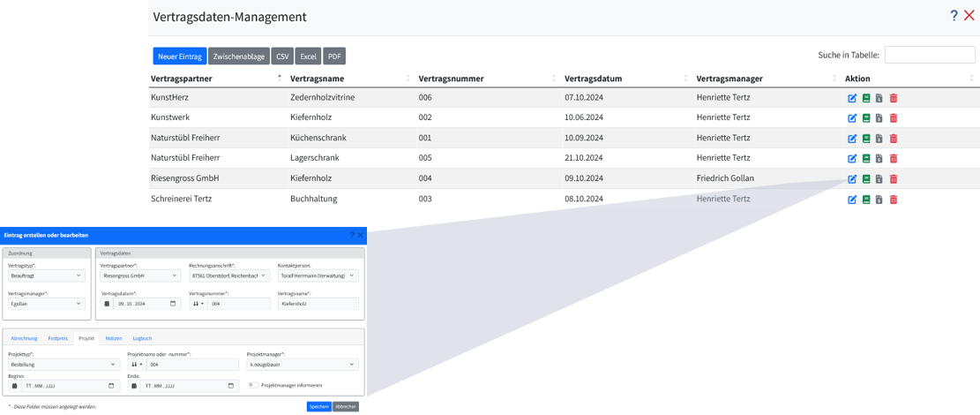The width and height of the screenshot is (980, 415).
Task: Open green book icon for Küchenschrank row
Action: [x=865, y=139]
